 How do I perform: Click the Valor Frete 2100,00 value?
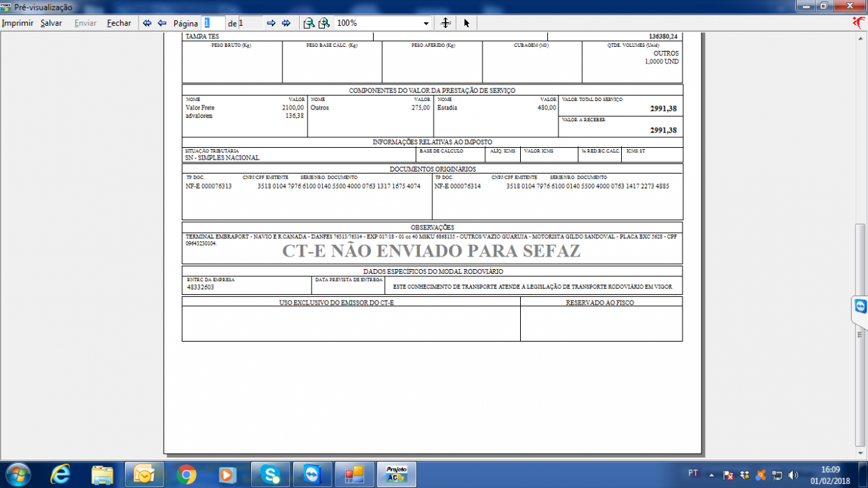pyautogui.click(x=293, y=108)
